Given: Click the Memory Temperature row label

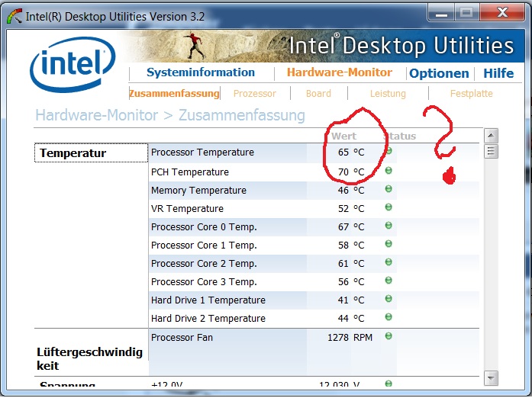Looking at the screenshot, I should (198, 191).
